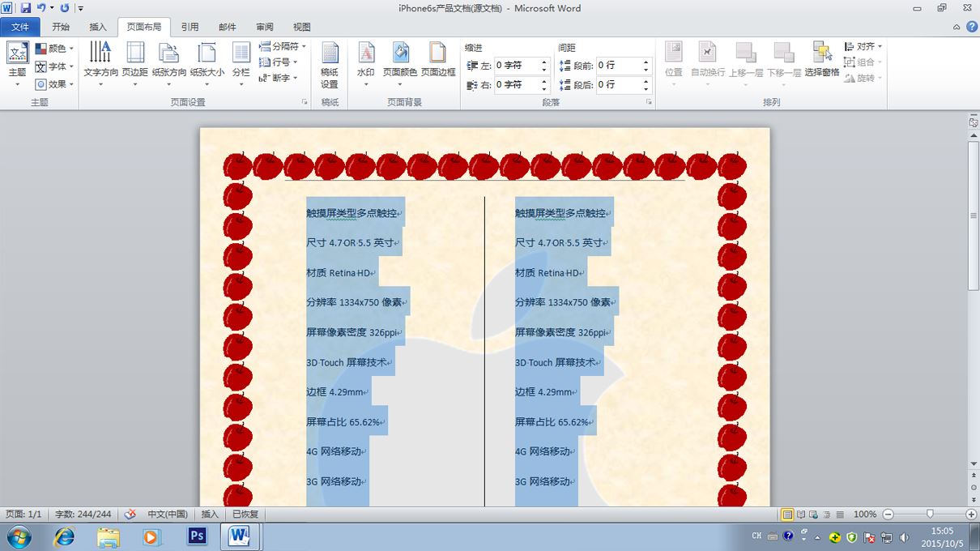Open 选择窗格 selection pane
This screenshot has height=551, width=980.
pyautogui.click(x=822, y=60)
